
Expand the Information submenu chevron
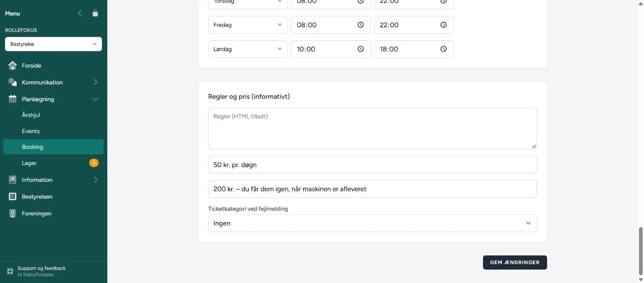click(x=95, y=180)
